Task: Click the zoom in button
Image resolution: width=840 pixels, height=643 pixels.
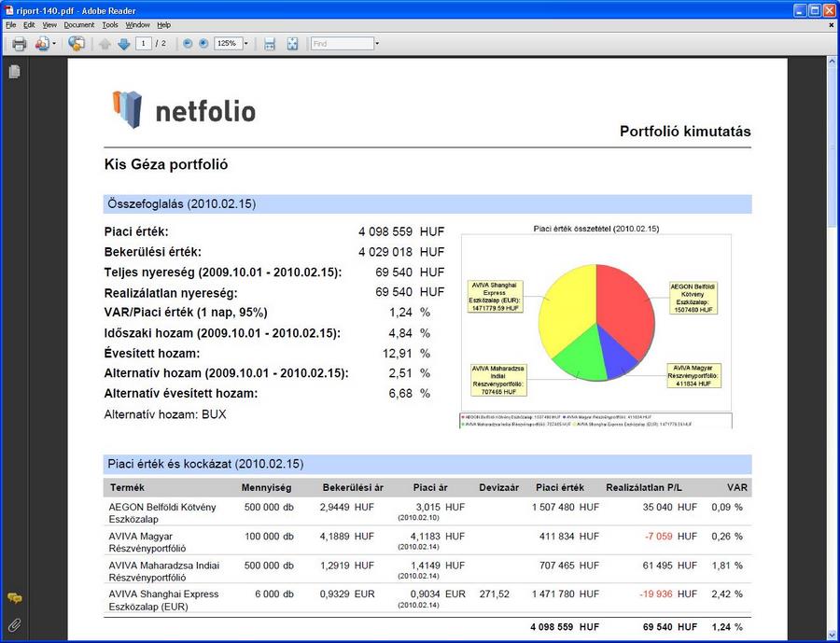Action: (203, 44)
